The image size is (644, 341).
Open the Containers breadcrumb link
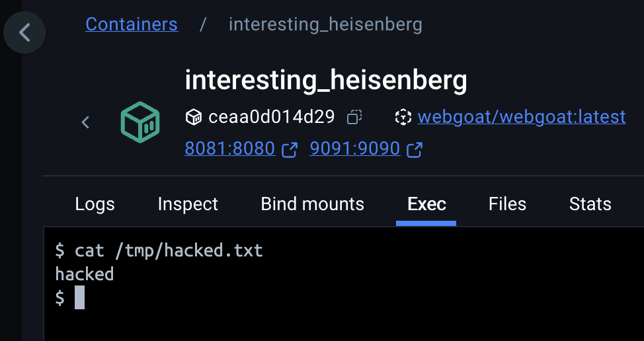click(132, 24)
